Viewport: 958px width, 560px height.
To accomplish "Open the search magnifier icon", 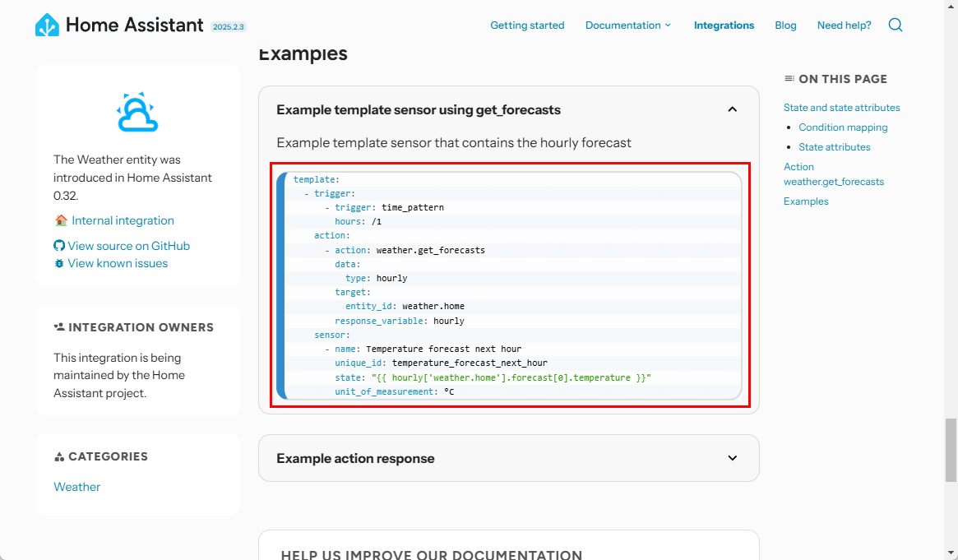I will 895,25.
